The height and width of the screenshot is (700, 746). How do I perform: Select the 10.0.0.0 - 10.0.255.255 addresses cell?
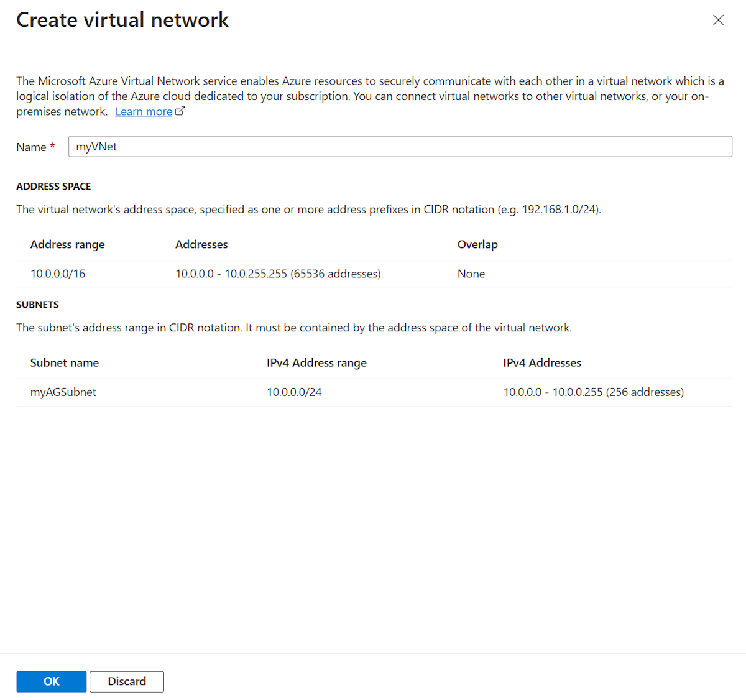click(278, 274)
